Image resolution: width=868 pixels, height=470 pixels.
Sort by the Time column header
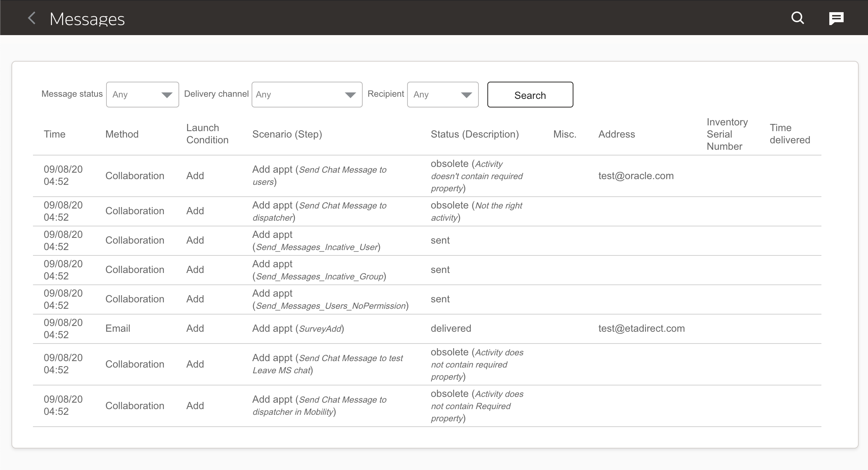point(54,134)
